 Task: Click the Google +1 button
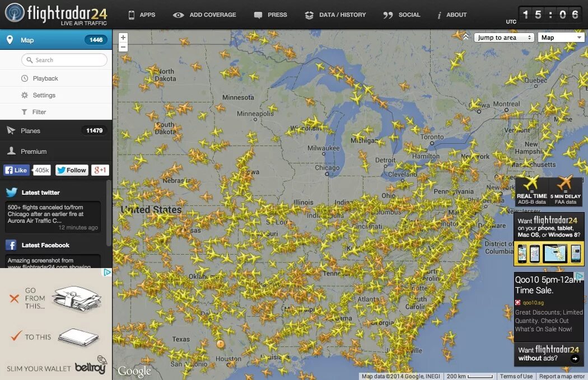[x=100, y=170]
